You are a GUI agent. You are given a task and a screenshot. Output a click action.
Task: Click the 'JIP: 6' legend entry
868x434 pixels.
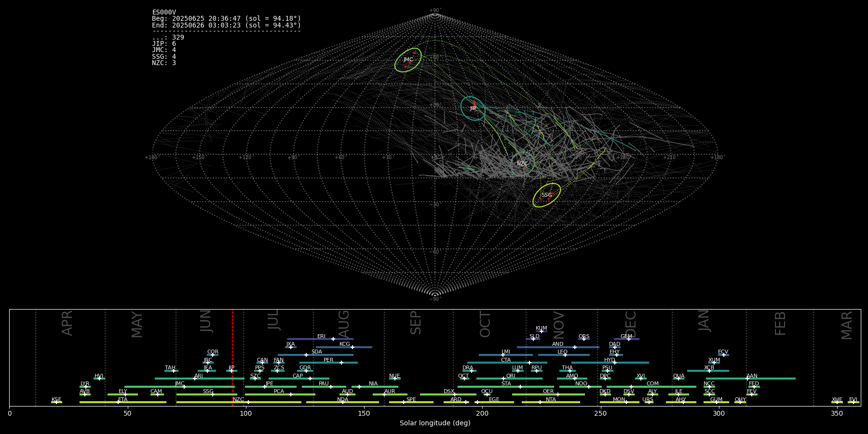click(x=164, y=44)
